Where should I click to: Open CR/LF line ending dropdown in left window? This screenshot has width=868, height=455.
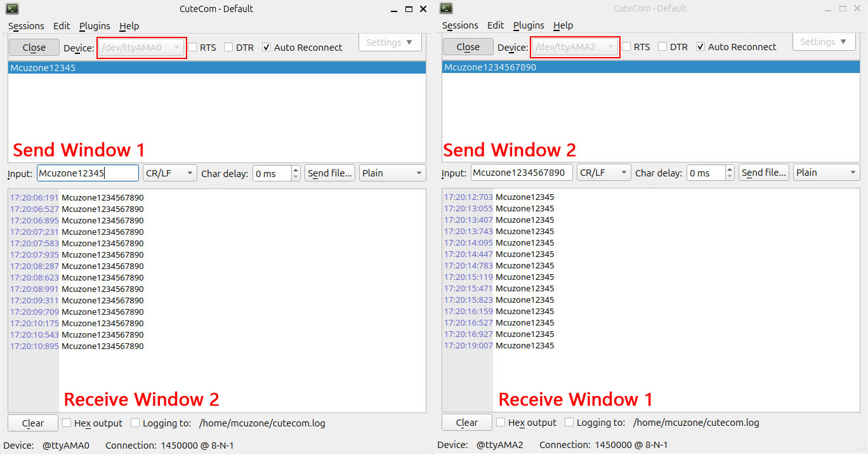pyautogui.click(x=170, y=173)
